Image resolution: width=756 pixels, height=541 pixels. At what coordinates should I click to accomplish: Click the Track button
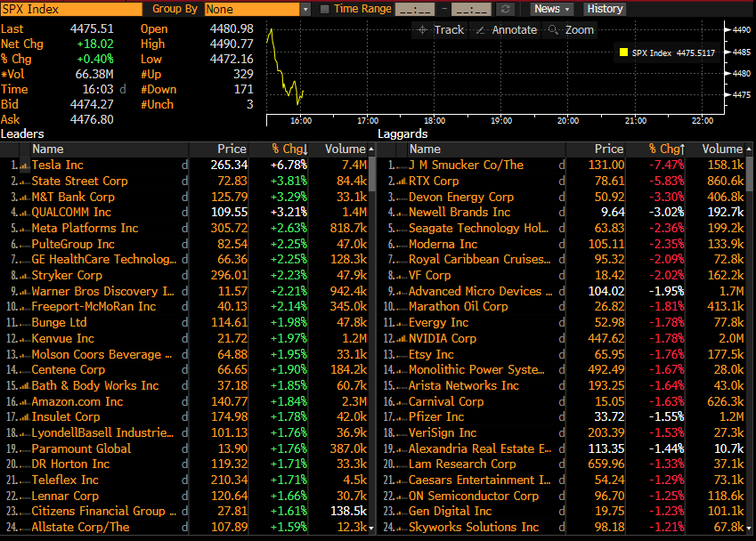440,30
